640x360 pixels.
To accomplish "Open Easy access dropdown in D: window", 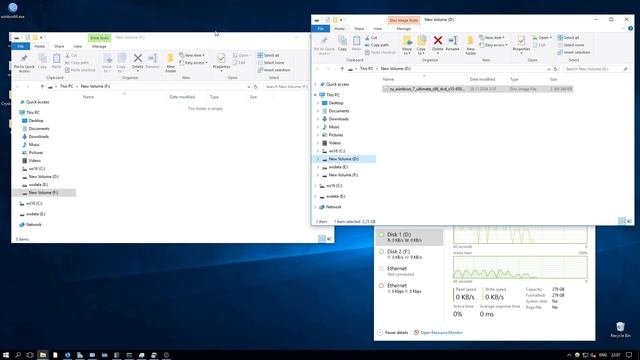I will pyautogui.click(x=493, y=45).
